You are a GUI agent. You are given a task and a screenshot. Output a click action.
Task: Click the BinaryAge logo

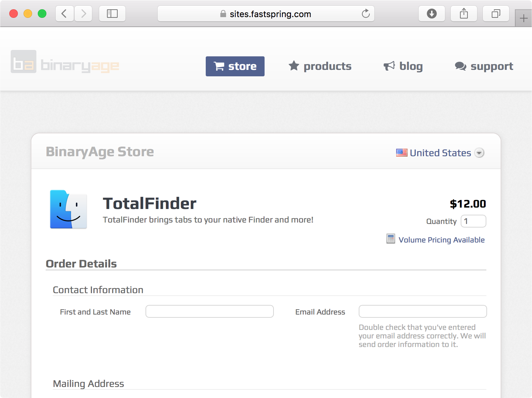(65, 62)
